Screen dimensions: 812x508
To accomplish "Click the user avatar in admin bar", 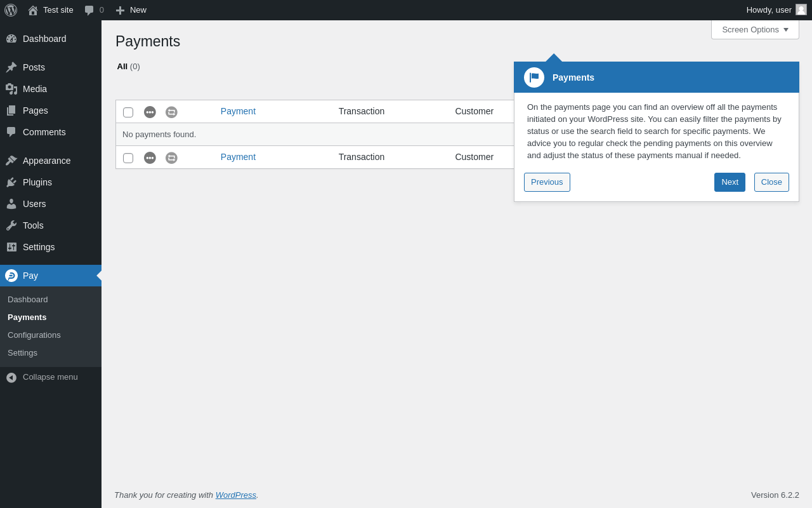I will tap(801, 10).
